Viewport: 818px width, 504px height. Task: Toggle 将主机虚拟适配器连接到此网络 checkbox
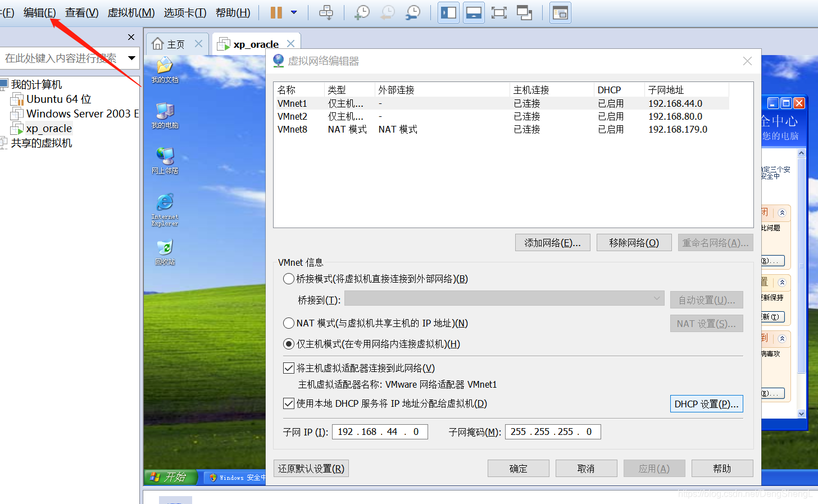tap(289, 368)
